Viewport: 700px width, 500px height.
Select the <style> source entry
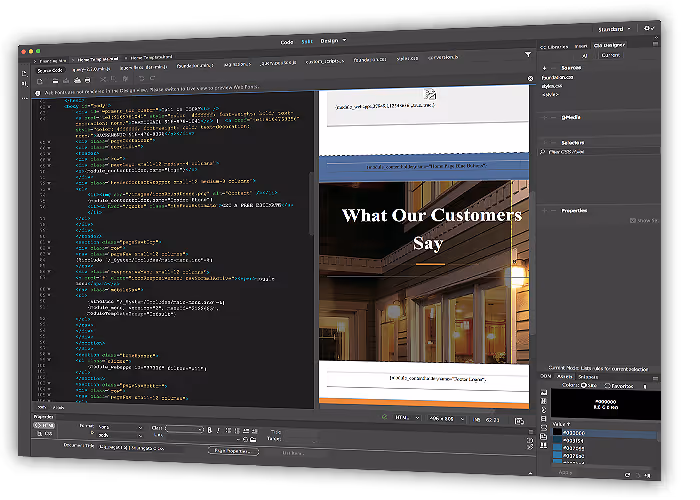(550, 95)
